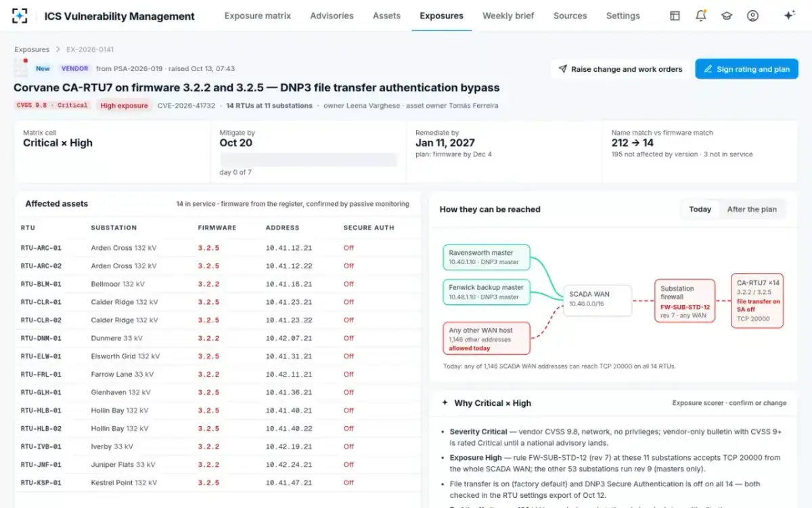Select the Today reachability view
The height and width of the screenshot is (508, 812).
click(700, 209)
